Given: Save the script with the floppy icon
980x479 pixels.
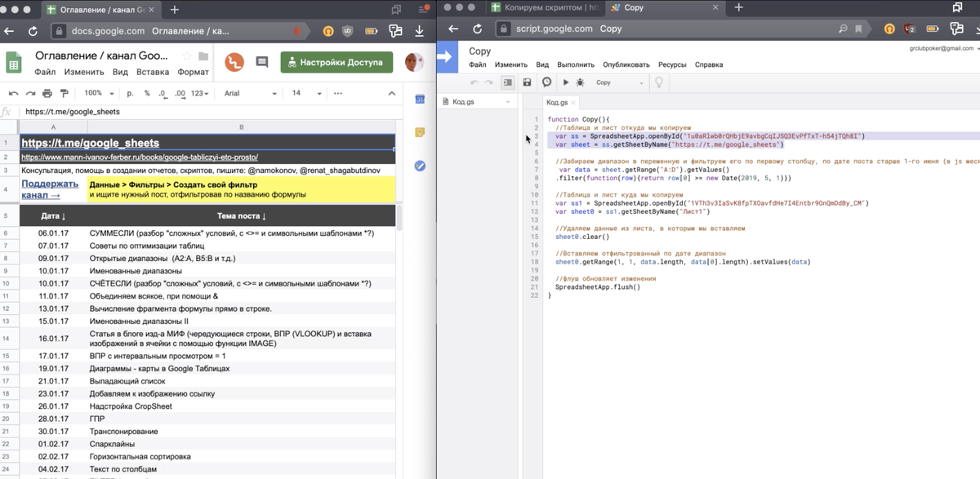Looking at the screenshot, I should tap(527, 82).
